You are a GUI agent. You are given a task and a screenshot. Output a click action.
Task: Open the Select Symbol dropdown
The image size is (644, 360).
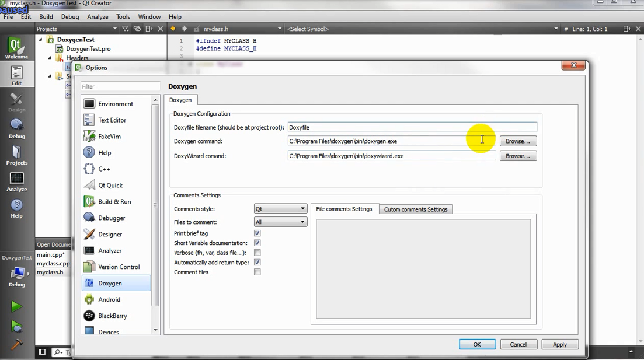pos(420,29)
